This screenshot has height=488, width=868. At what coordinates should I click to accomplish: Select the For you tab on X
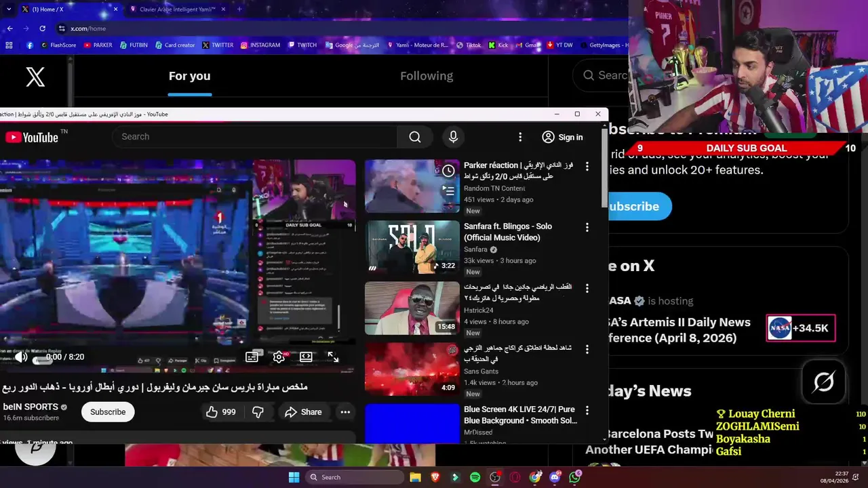click(x=189, y=76)
